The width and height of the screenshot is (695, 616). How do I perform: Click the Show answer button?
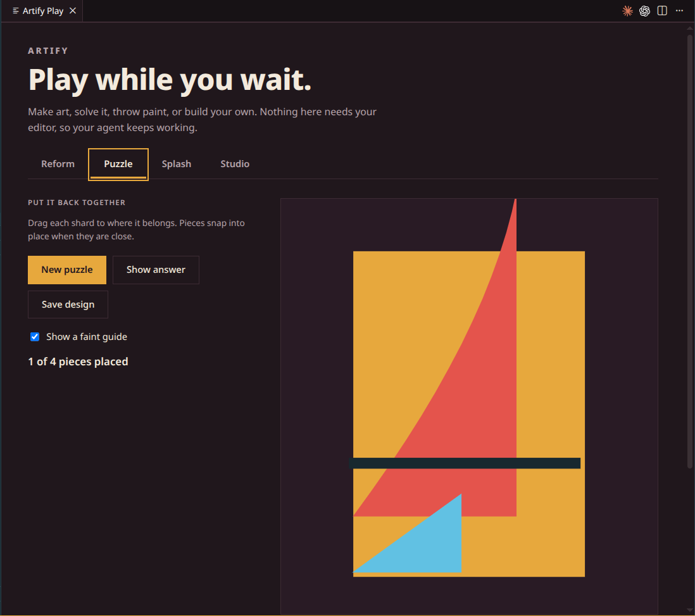click(156, 270)
